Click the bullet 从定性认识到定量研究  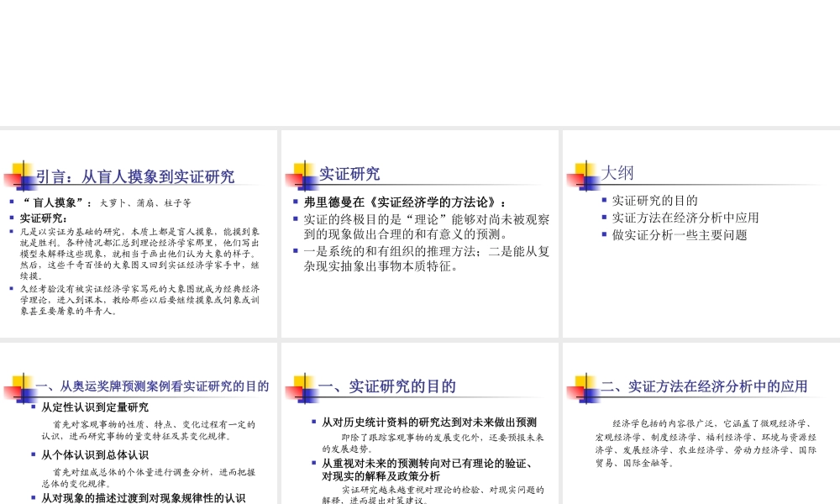tap(95, 407)
